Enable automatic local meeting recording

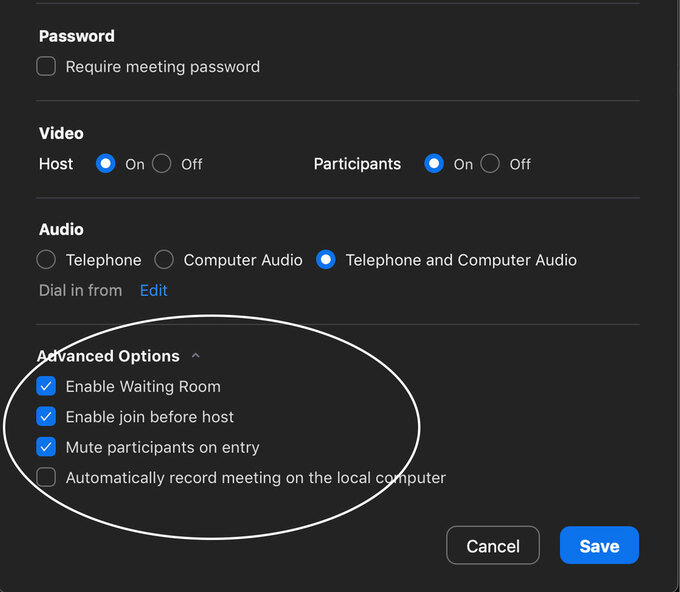coord(46,478)
